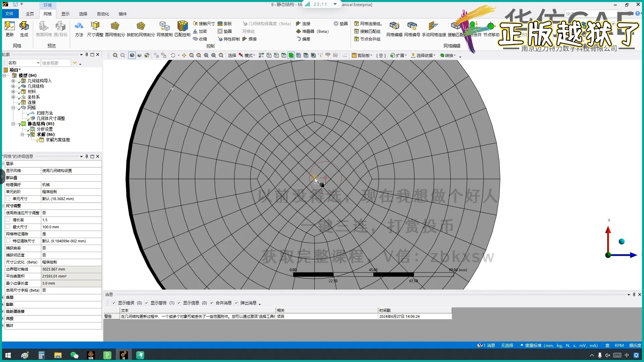Uncheck the 显示警告 (Show Warnings) checkbox

147,303
